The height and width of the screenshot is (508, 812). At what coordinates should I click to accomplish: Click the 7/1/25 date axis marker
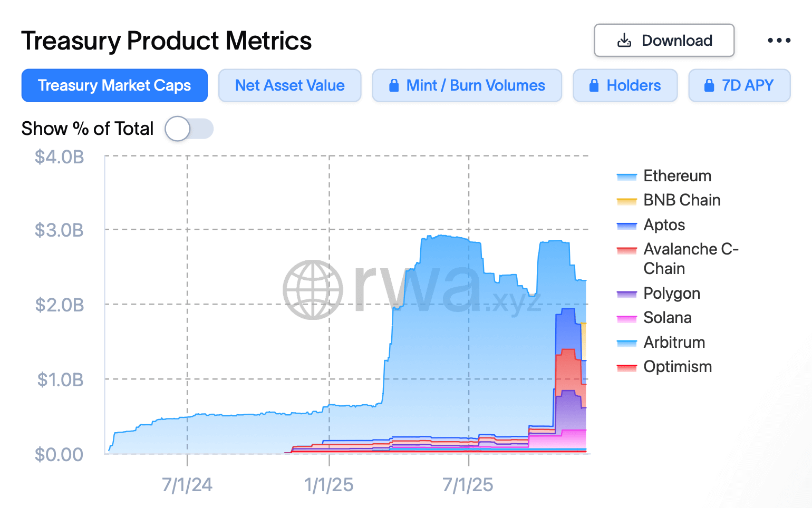[x=468, y=485]
